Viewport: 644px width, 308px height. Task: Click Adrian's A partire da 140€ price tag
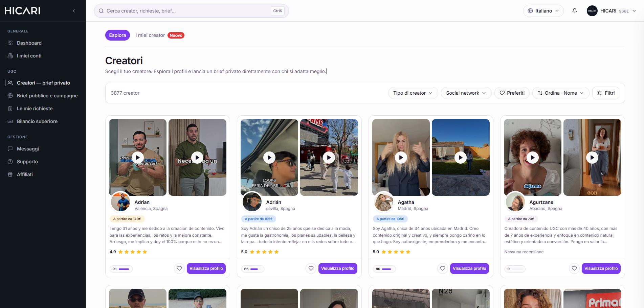coord(127,219)
